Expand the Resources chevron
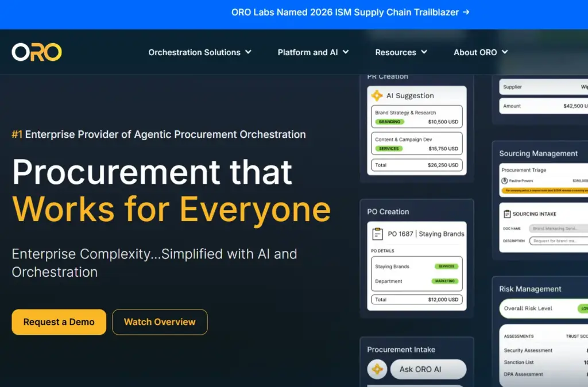 click(x=424, y=52)
